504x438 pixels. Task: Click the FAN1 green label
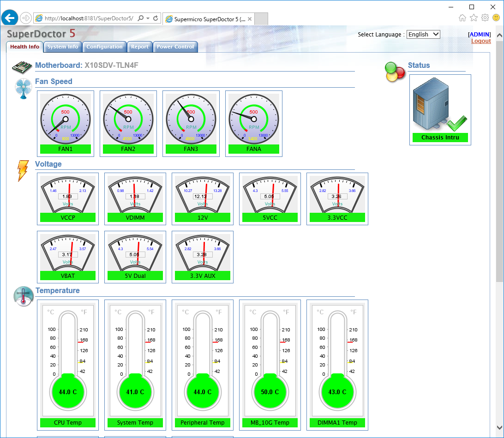pyautogui.click(x=66, y=149)
